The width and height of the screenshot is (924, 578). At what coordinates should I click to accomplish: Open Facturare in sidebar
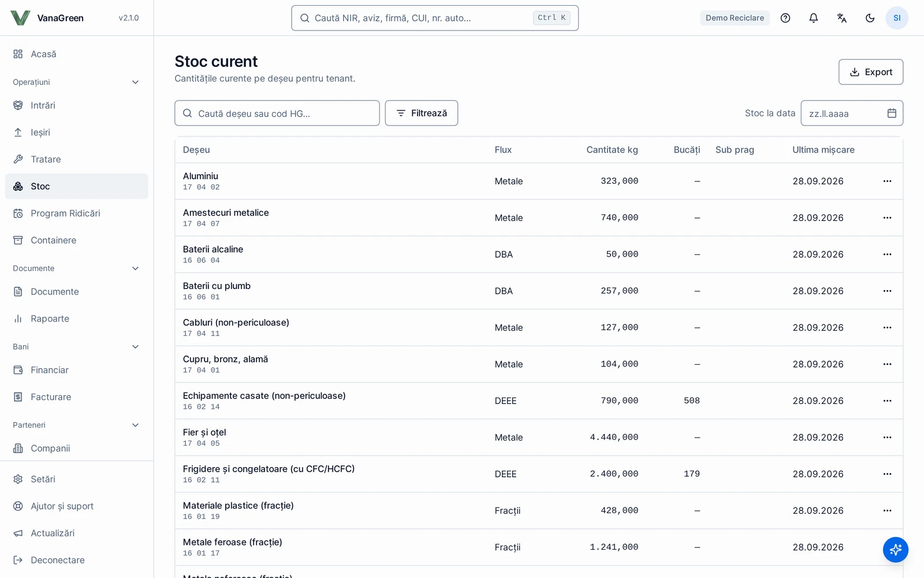pos(77,397)
